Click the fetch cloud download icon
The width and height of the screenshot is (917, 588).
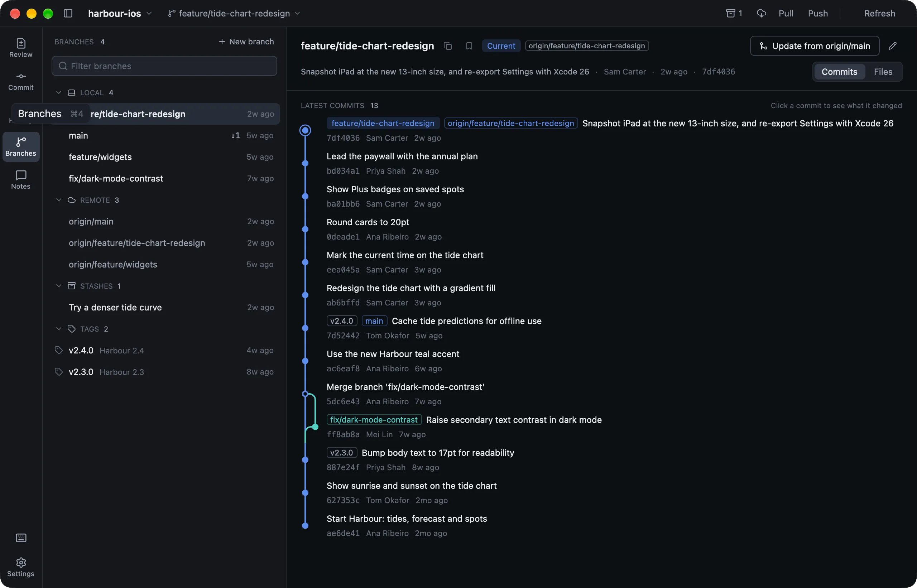coord(761,13)
